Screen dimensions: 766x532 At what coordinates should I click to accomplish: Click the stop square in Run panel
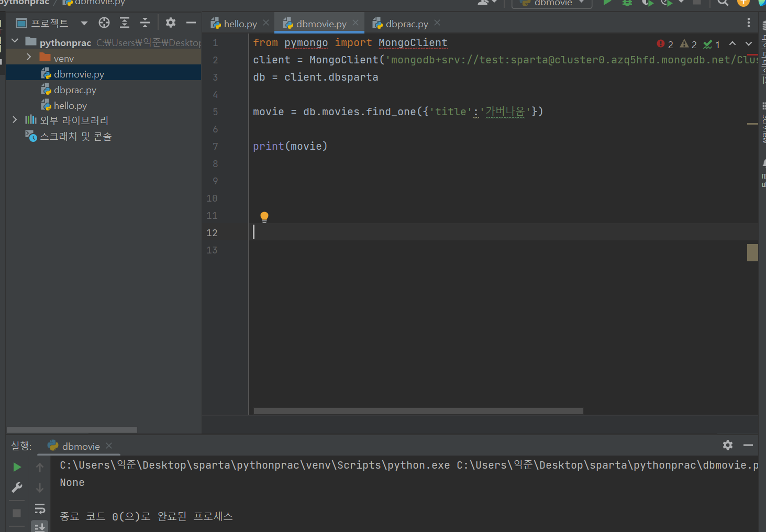(17, 513)
